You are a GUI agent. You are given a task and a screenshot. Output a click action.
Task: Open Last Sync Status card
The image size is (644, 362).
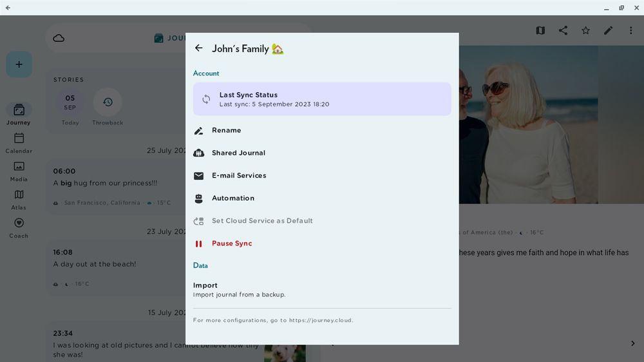[322, 99]
